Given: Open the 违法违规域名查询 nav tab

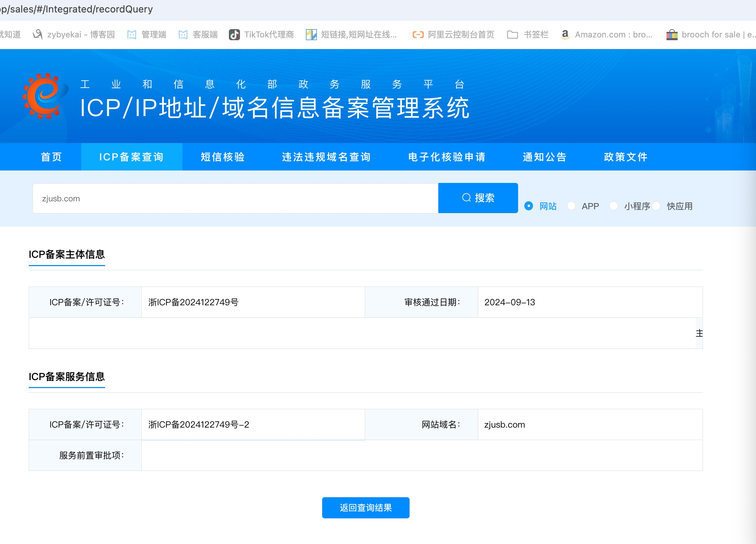Looking at the screenshot, I should coord(326,157).
